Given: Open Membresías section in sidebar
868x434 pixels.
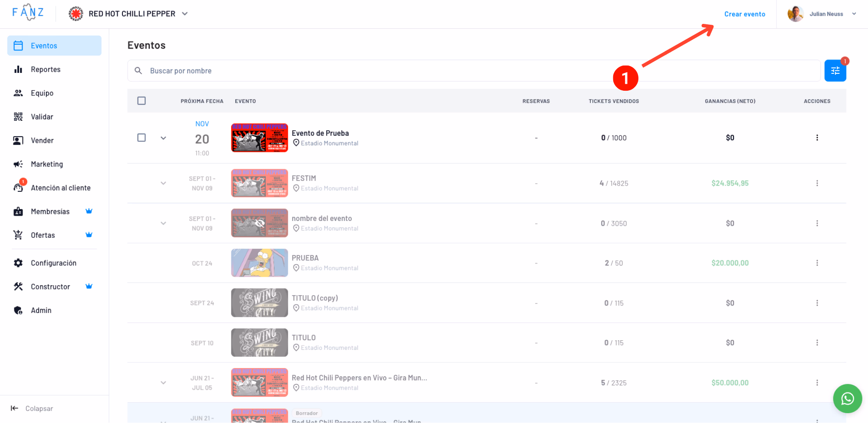Looking at the screenshot, I should [50, 211].
